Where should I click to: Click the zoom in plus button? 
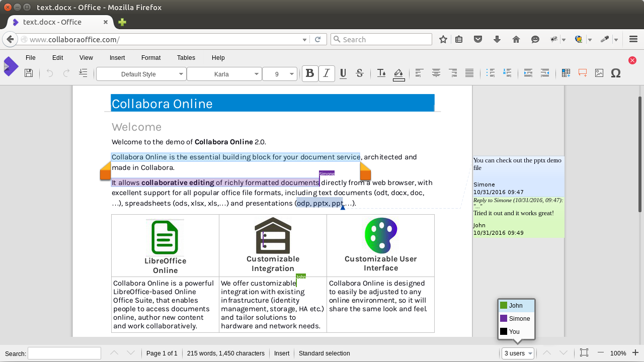[635, 353]
